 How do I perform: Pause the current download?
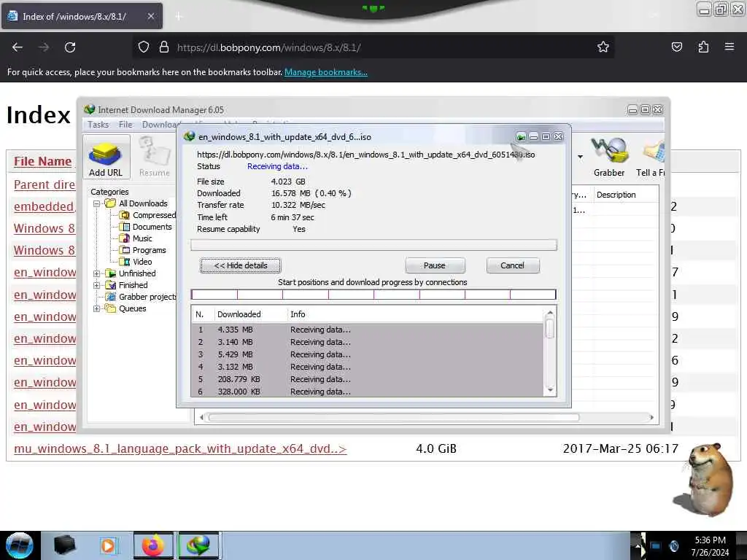(x=435, y=265)
